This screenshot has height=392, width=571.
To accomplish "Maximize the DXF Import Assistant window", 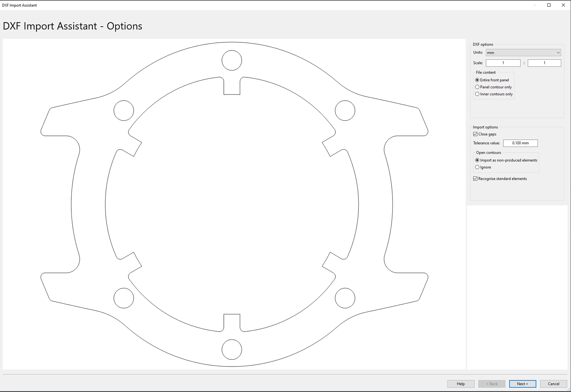I will [549, 5].
